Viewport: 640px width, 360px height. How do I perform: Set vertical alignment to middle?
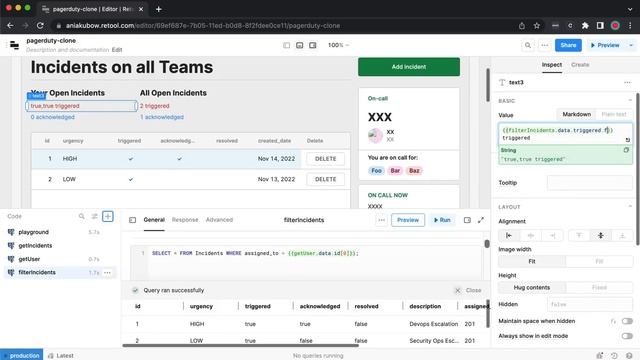click(600, 236)
